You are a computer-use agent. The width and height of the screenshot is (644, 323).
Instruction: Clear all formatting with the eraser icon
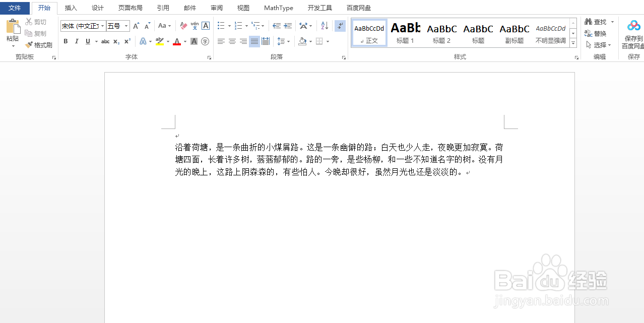(x=183, y=26)
